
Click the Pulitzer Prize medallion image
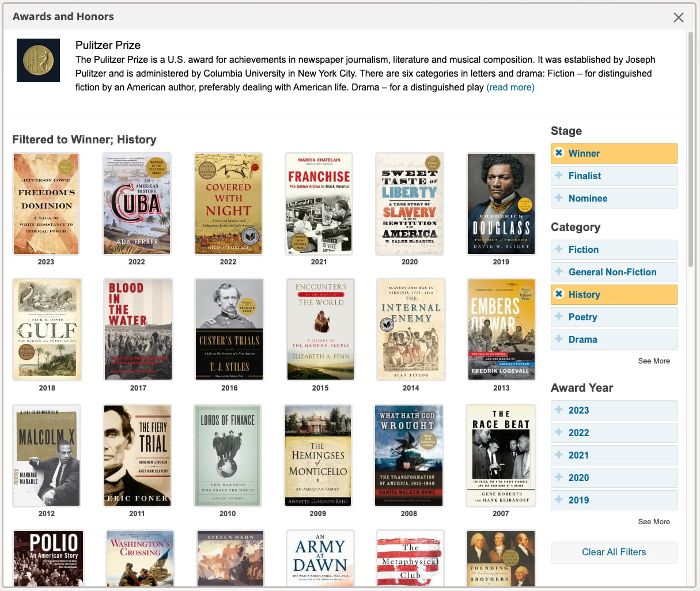click(x=38, y=60)
